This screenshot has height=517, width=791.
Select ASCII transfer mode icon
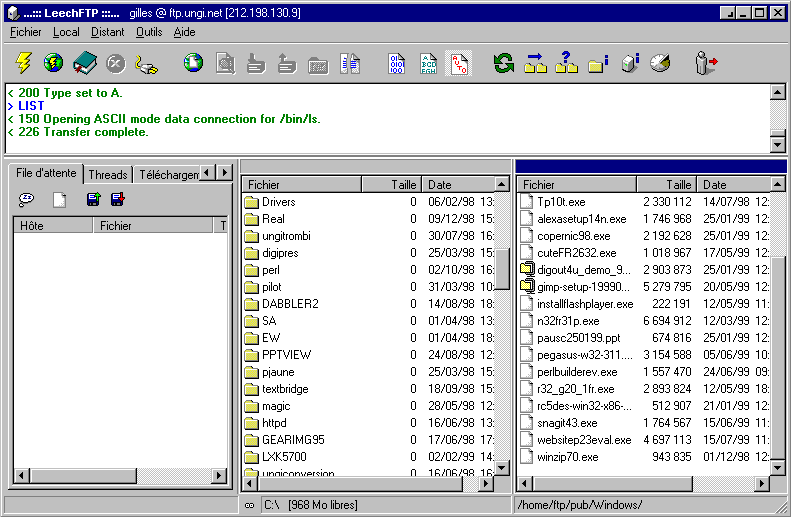tap(428, 64)
